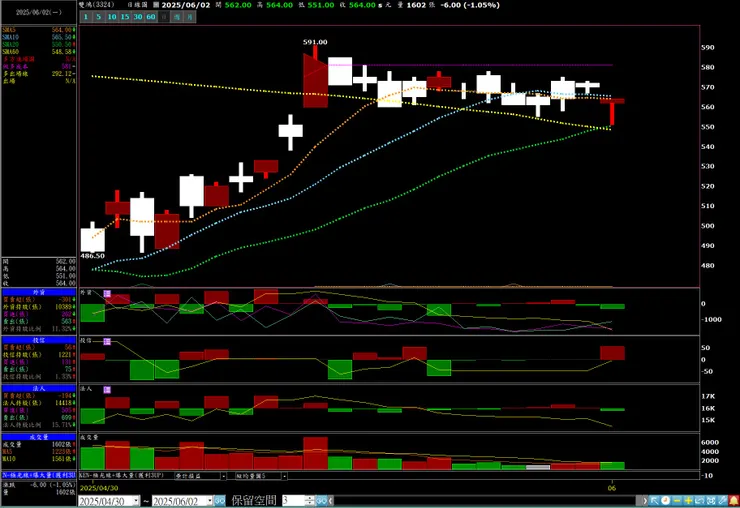Switch to the 15-minute timeframe
The image size is (740, 508).
pyautogui.click(x=125, y=17)
